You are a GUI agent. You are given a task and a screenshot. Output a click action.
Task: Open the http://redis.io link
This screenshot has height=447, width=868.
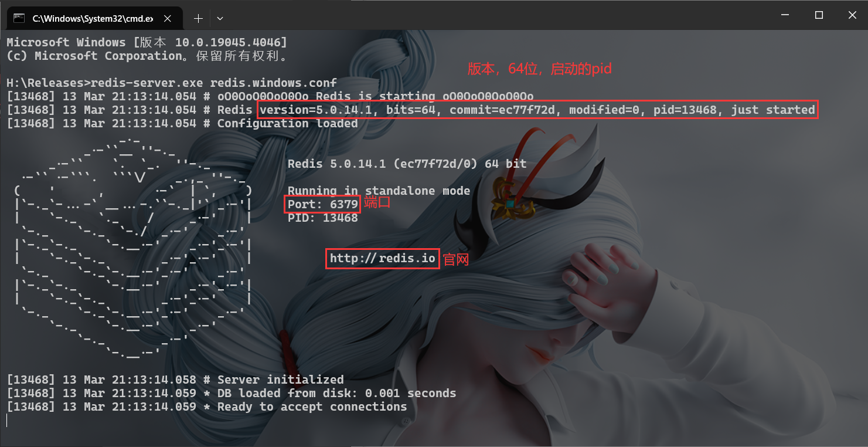coord(382,258)
